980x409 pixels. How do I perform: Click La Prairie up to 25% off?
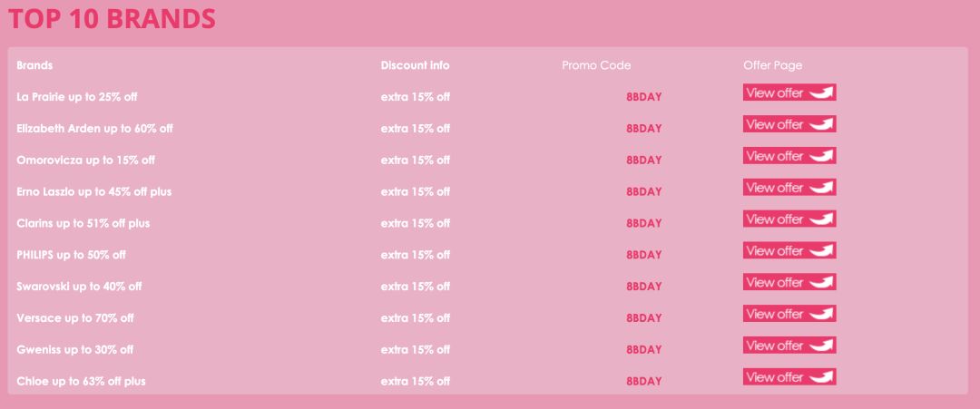(77, 97)
